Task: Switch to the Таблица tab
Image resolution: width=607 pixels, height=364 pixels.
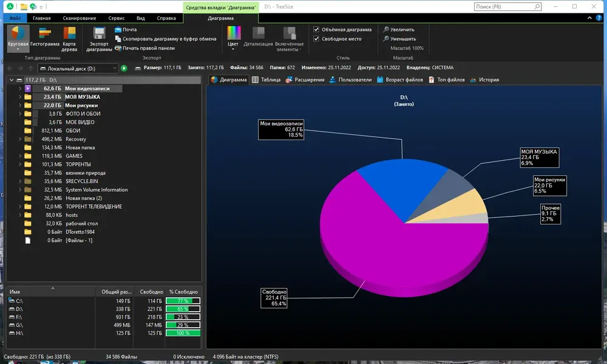Action: tap(266, 79)
